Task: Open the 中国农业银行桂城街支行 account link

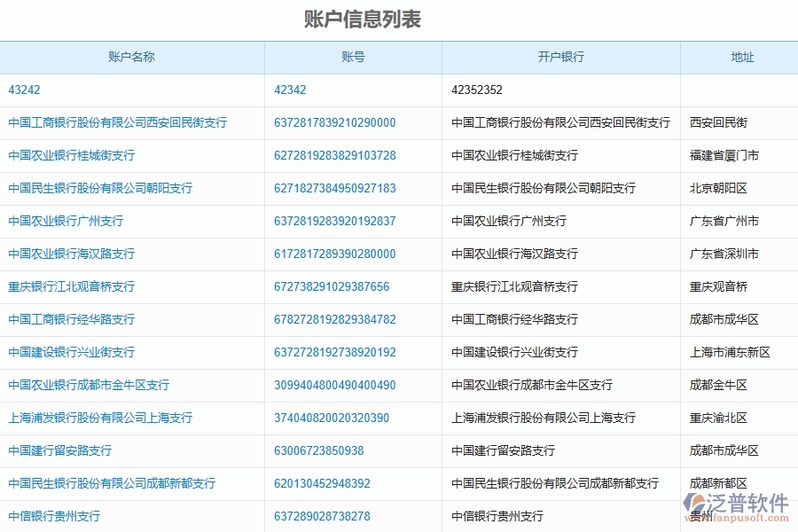Action: click(x=70, y=155)
